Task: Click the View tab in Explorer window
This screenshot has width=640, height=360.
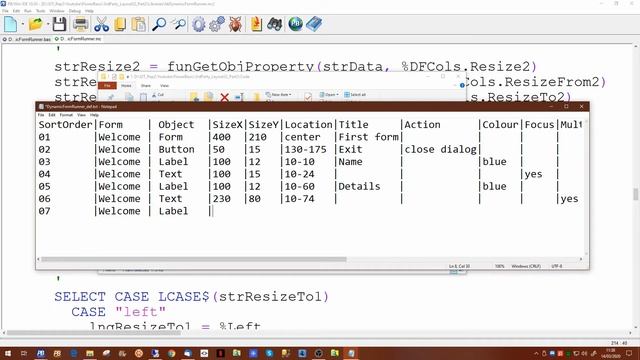Action: tap(164, 86)
